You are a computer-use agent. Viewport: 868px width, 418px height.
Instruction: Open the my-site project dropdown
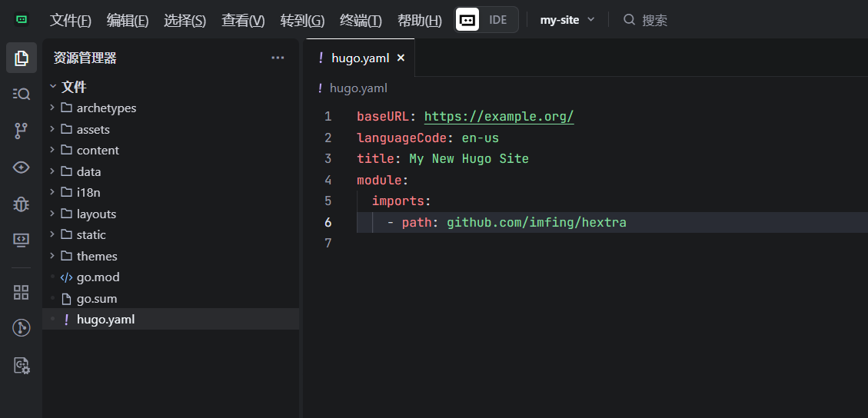pyautogui.click(x=567, y=20)
